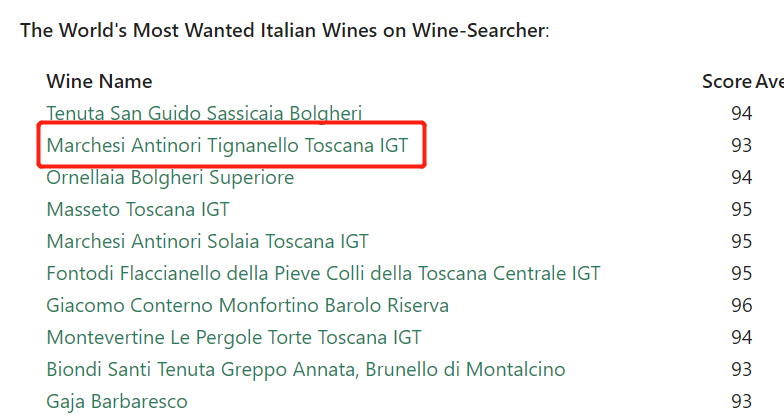Click the Wine Name column header
784x419 pixels.
coord(100,82)
